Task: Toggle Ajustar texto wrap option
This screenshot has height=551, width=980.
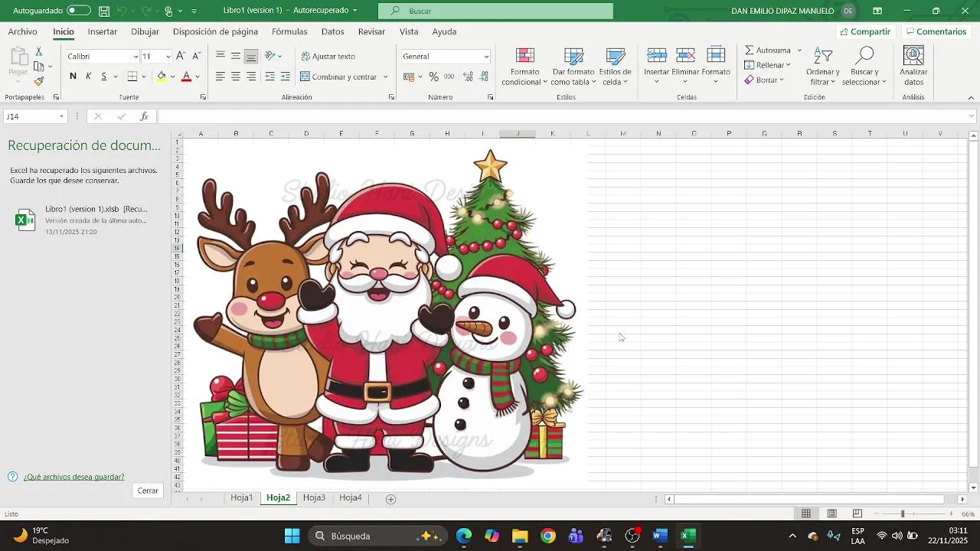Action: (x=328, y=56)
